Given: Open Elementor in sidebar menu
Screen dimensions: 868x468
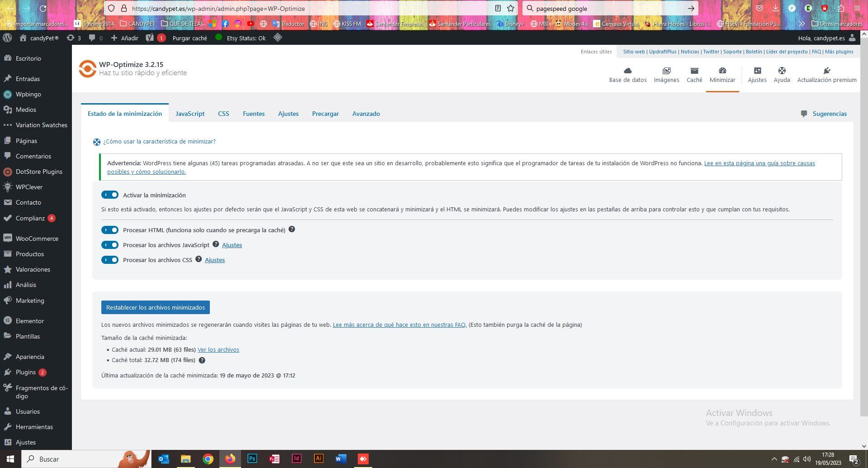Looking at the screenshot, I should [36, 321].
